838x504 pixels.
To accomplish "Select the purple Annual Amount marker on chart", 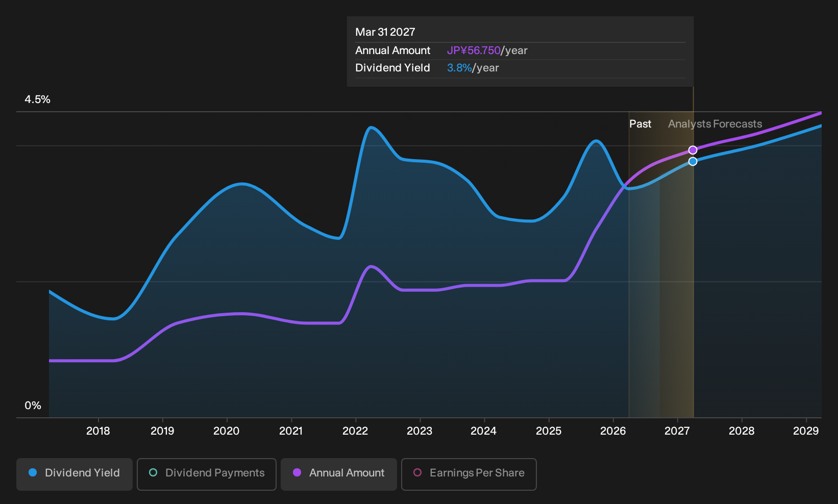I will (693, 150).
